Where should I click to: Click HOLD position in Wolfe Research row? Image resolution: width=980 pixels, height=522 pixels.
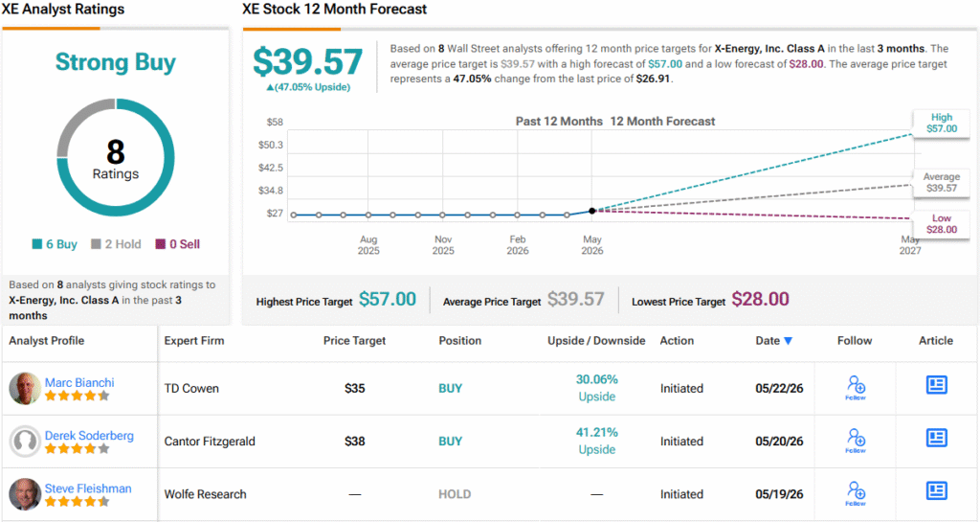455,494
